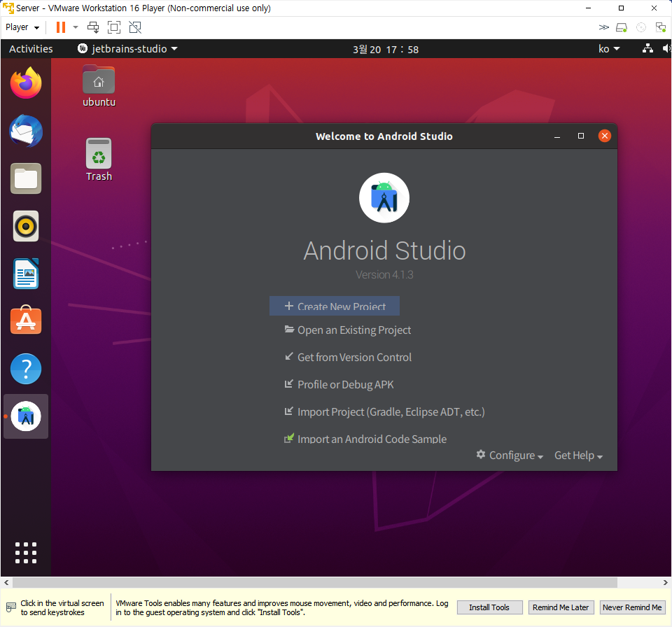Image resolution: width=672 pixels, height=627 pixels.
Task: Open Ubuntu Software store
Action: (26, 320)
